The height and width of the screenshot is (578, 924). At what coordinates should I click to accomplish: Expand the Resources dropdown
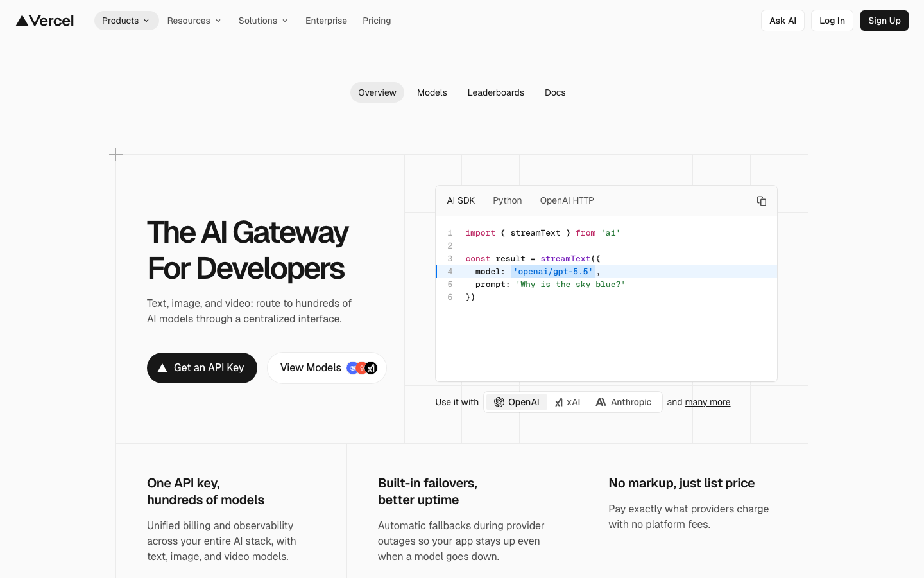point(194,21)
